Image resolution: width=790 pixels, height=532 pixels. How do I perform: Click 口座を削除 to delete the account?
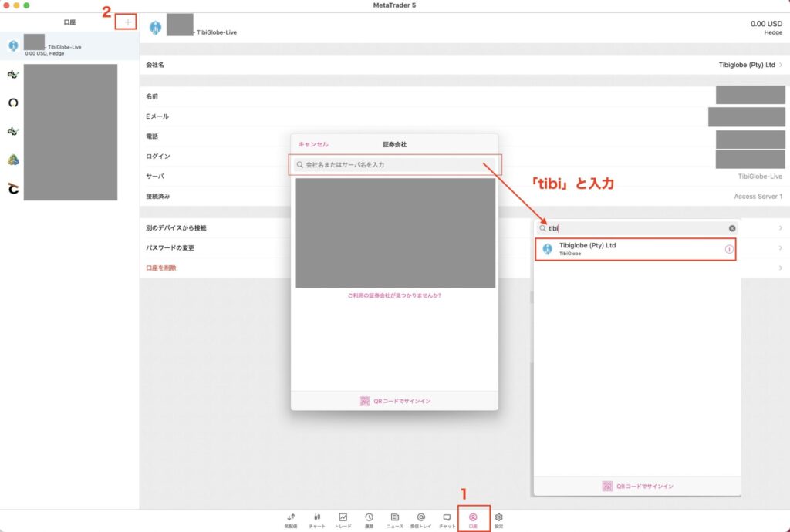click(161, 268)
